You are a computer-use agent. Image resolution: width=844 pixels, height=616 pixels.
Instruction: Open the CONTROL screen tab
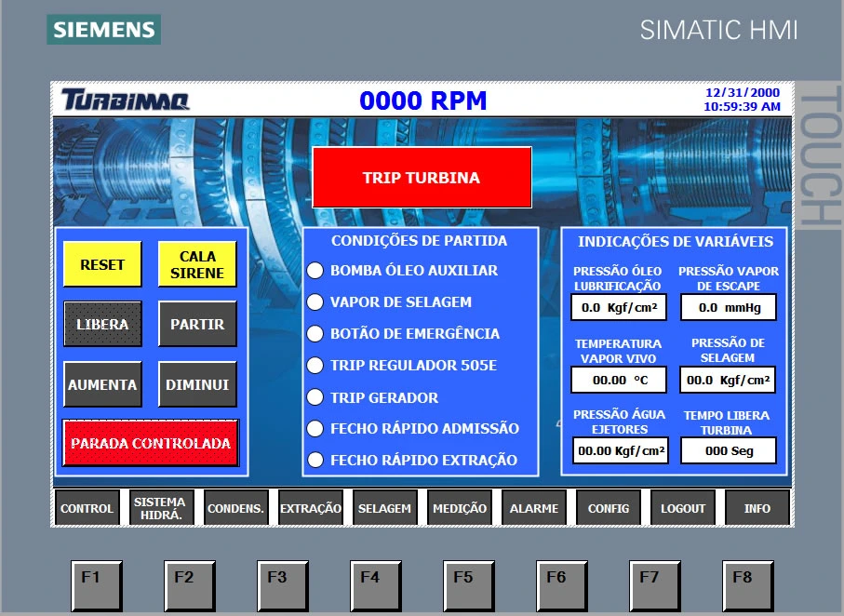tap(87, 508)
